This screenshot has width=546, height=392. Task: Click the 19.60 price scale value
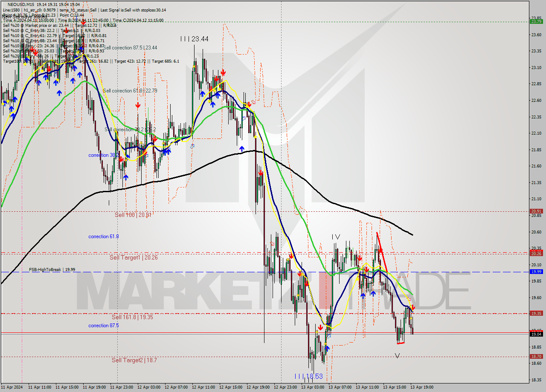coord(536,297)
